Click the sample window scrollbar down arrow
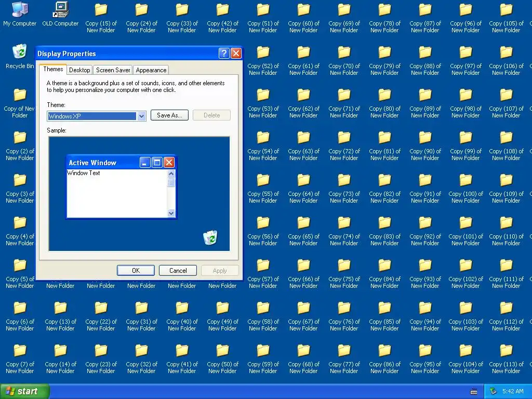532x399 pixels. [171, 213]
